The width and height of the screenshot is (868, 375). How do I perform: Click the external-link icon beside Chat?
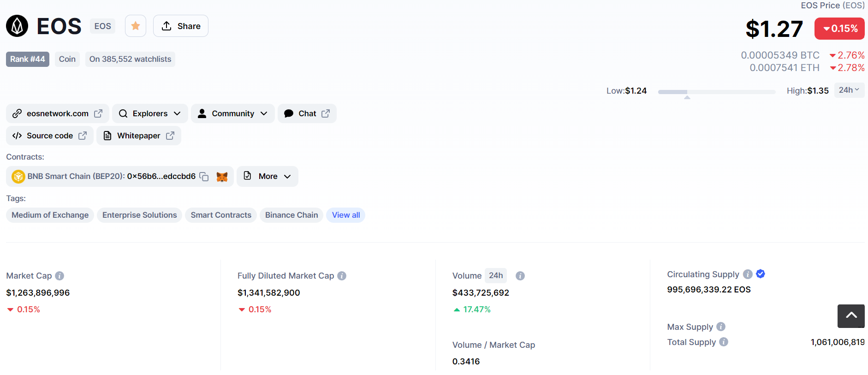[x=326, y=113]
